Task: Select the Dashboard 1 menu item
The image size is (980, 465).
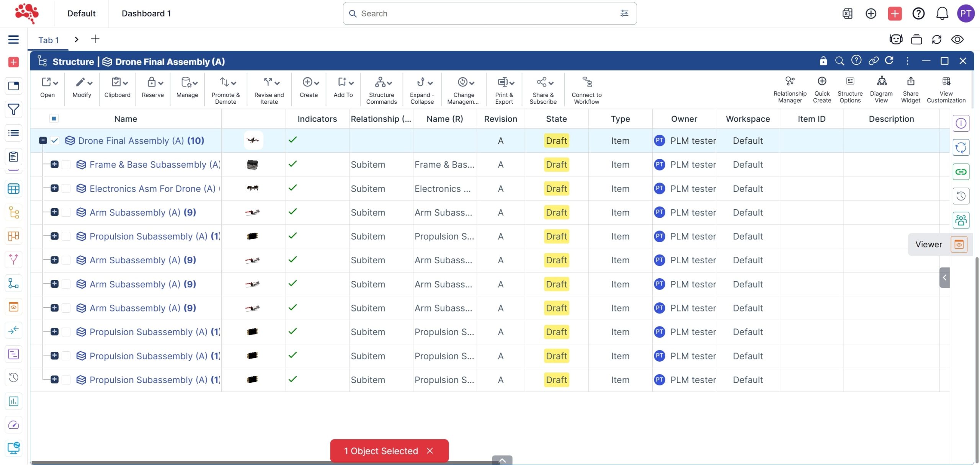Action: (146, 14)
